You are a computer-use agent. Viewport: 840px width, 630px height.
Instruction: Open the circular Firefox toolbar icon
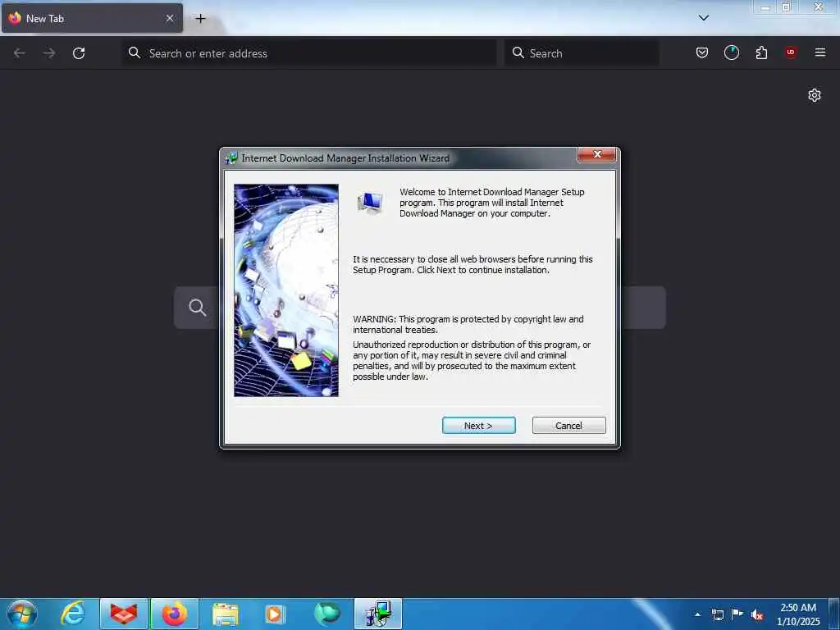click(x=731, y=52)
